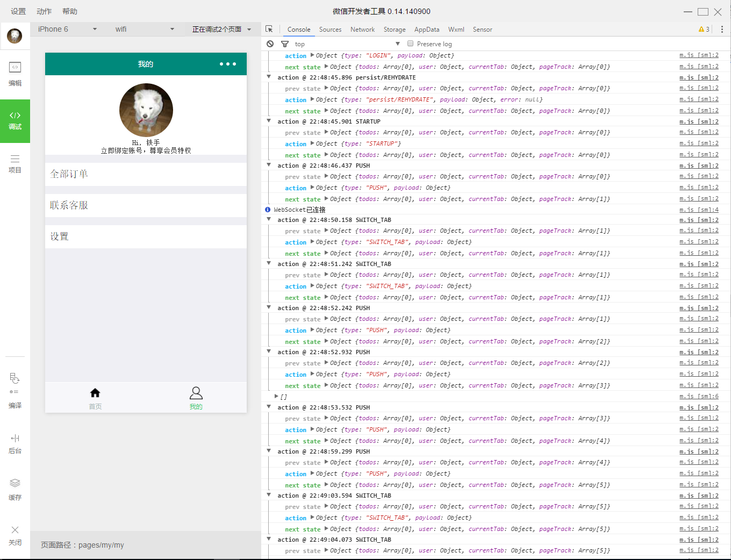
Task: Click the inspect element cursor icon
Action: coord(270,29)
